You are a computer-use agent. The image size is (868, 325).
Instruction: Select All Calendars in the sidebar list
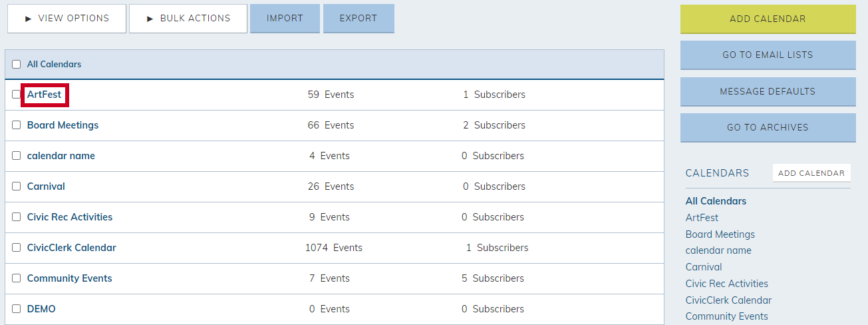716,201
